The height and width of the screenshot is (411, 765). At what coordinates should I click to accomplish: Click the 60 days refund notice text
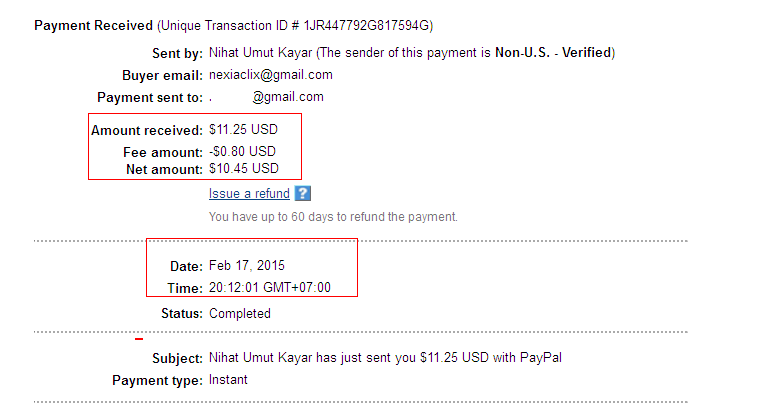[333, 216]
